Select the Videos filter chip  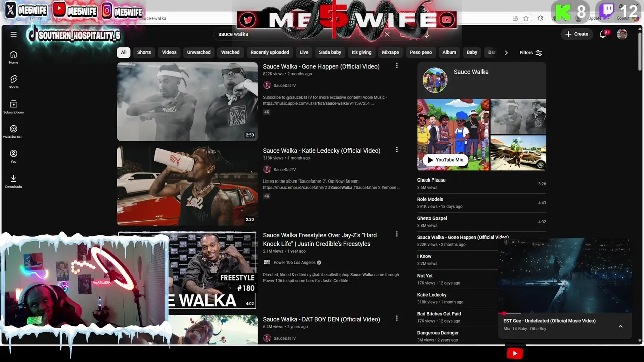coord(169,52)
